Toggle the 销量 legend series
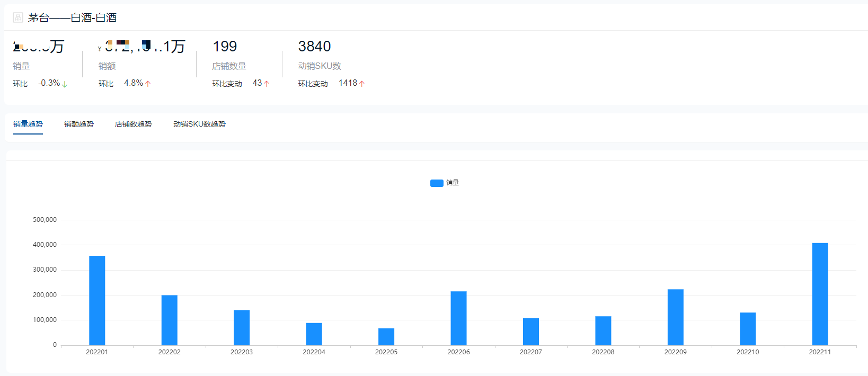 (x=445, y=183)
